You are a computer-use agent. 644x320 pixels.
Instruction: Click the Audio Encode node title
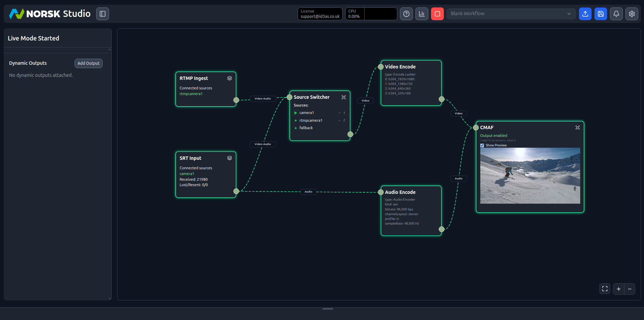(x=400, y=192)
